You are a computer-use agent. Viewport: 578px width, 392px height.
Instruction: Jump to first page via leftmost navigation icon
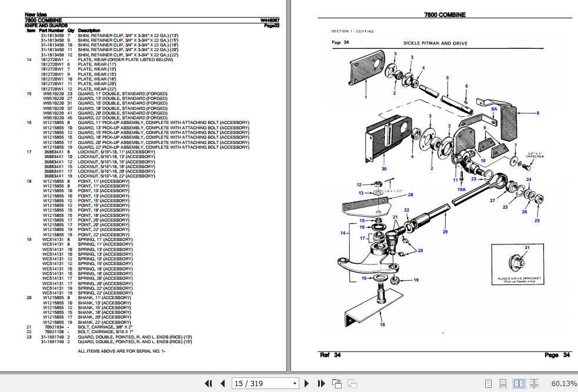pos(208,383)
